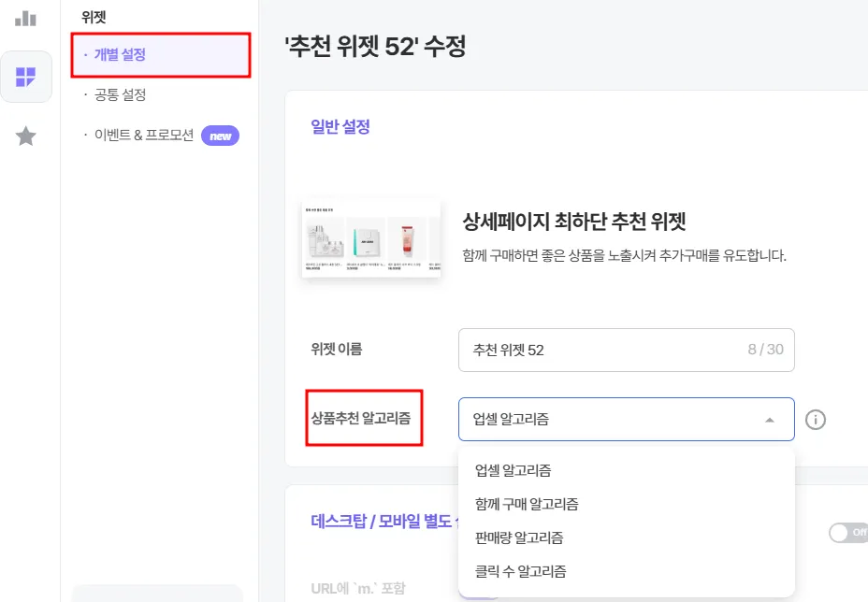Open the 공통 설정 menu item
Image resolution: width=868 pixels, height=602 pixels.
pyautogui.click(x=120, y=95)
